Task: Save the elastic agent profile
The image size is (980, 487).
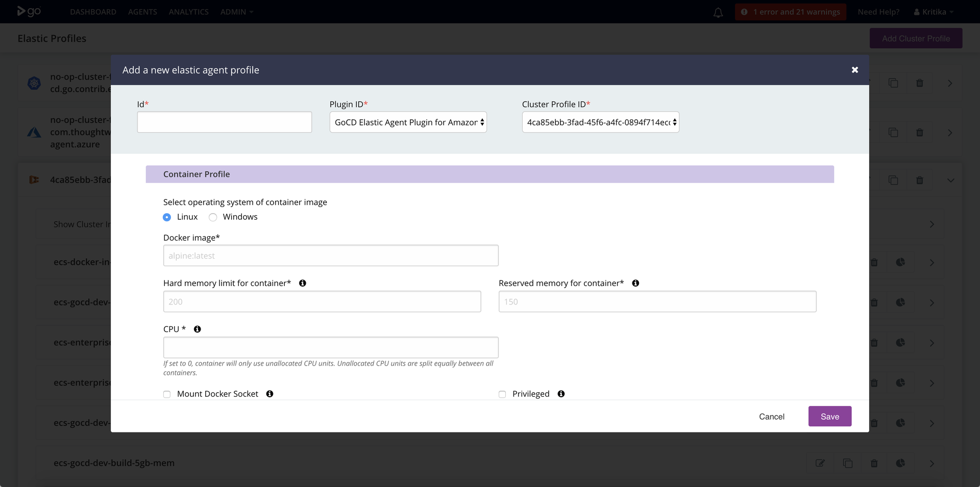Action: [830, 416]
